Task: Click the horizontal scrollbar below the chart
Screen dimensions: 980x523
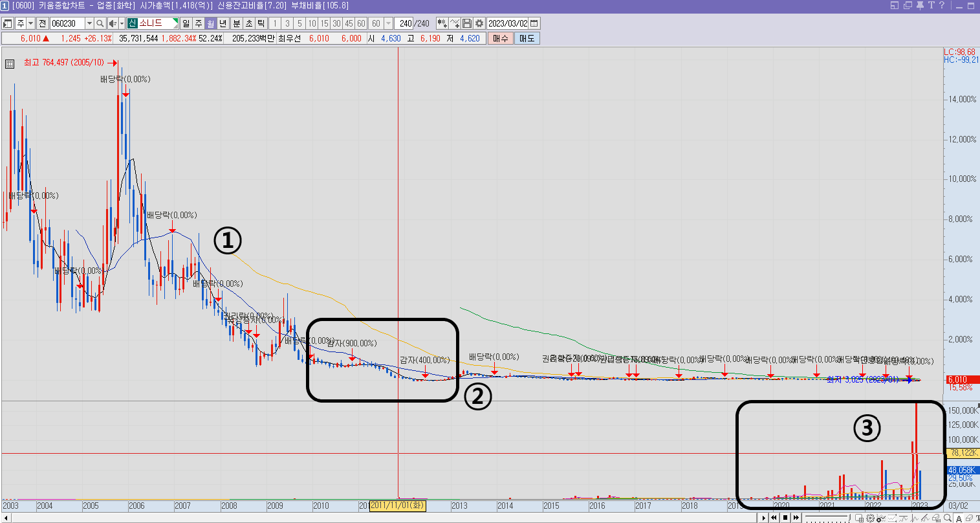Action: pyautogui.click(x=378, y=518)
